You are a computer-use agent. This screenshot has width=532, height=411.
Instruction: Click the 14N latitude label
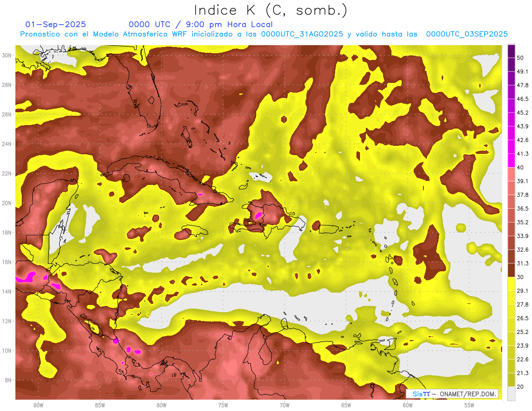pos(8,292)
